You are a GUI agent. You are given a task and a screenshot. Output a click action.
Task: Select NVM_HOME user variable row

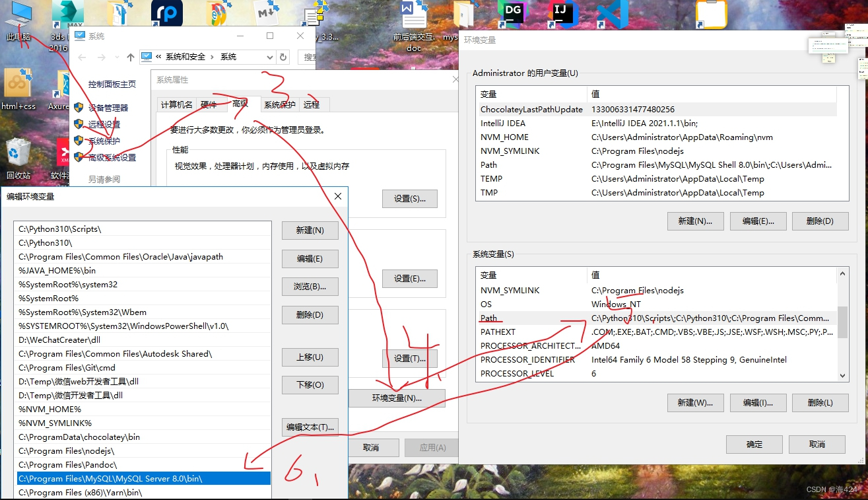coord(657,137)
